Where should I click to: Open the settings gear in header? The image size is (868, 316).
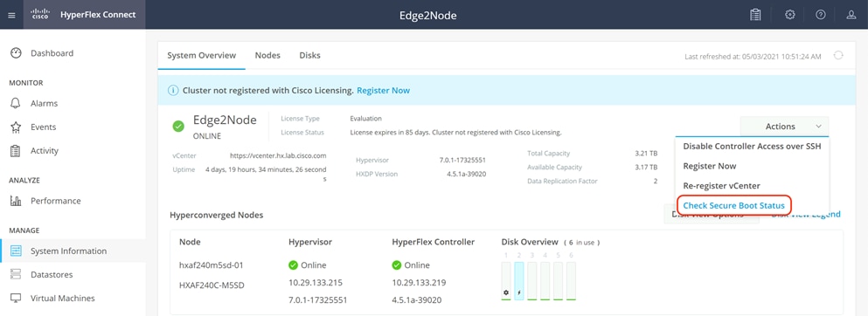pyautogui.click(x=790, y=15)
